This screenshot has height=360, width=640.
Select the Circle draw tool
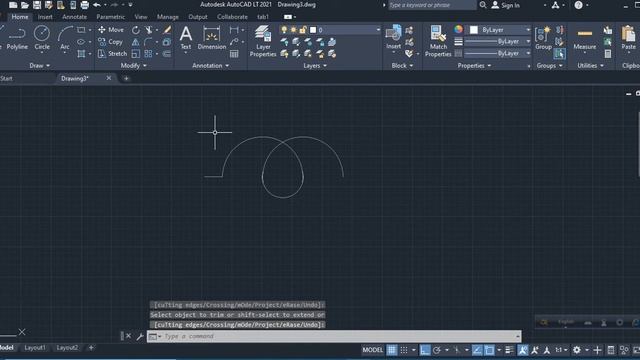tap(42, 38)
